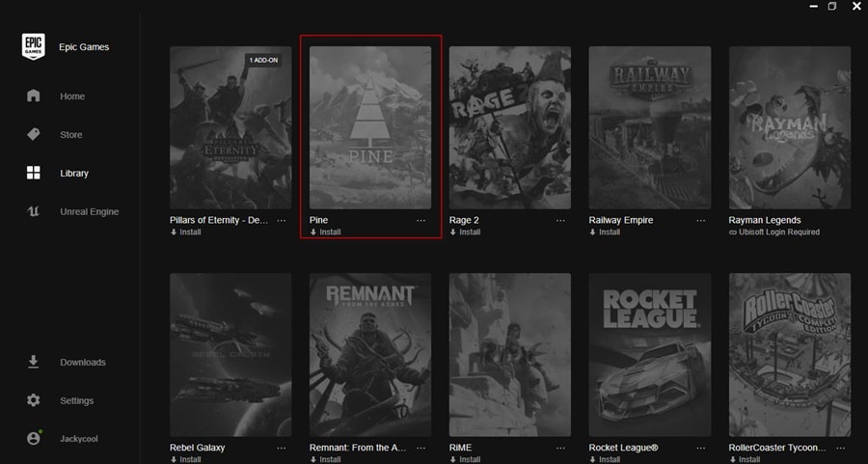868x464 pixels.
Task: Click the Rocket League cover thumbnail
Action: (650, 355)
